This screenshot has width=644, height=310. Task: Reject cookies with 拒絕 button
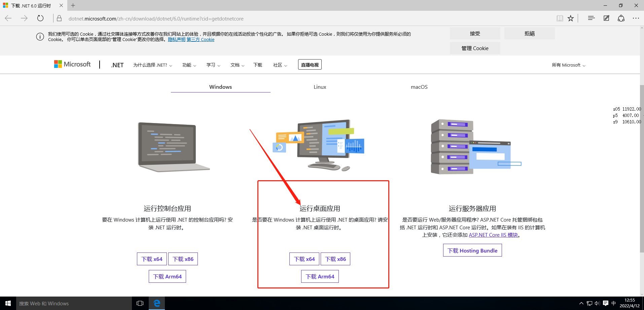pos(530,33)
